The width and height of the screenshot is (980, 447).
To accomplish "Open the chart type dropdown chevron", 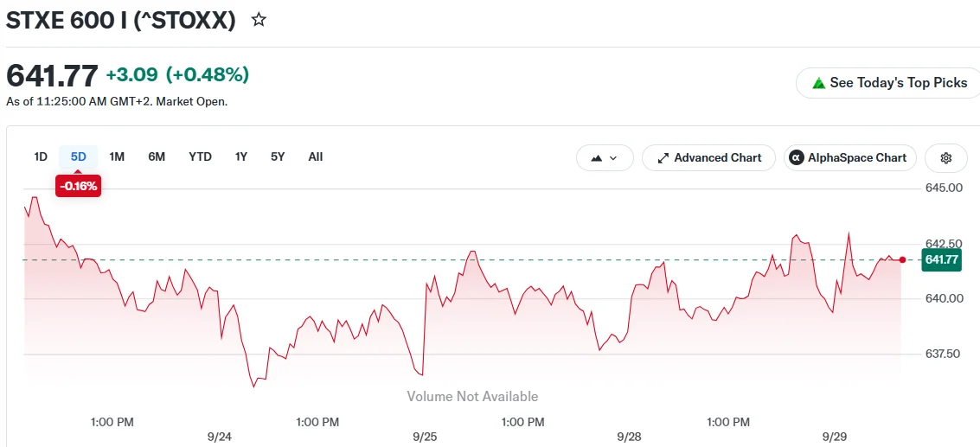I will tap(613, 158).
